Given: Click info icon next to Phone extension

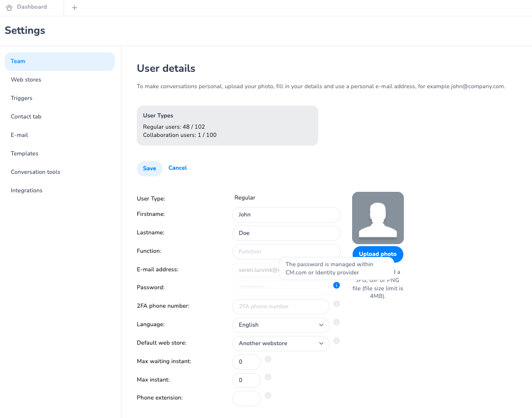Looking at the screenshot, I should coord(268,396).
